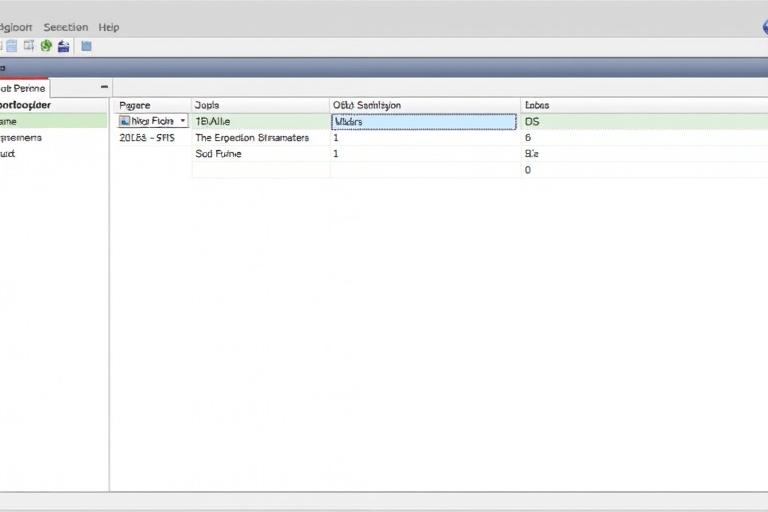Click the light blue document toolbar icon
768x512 pixels.
pyautogui.click(x=11, y=46)
